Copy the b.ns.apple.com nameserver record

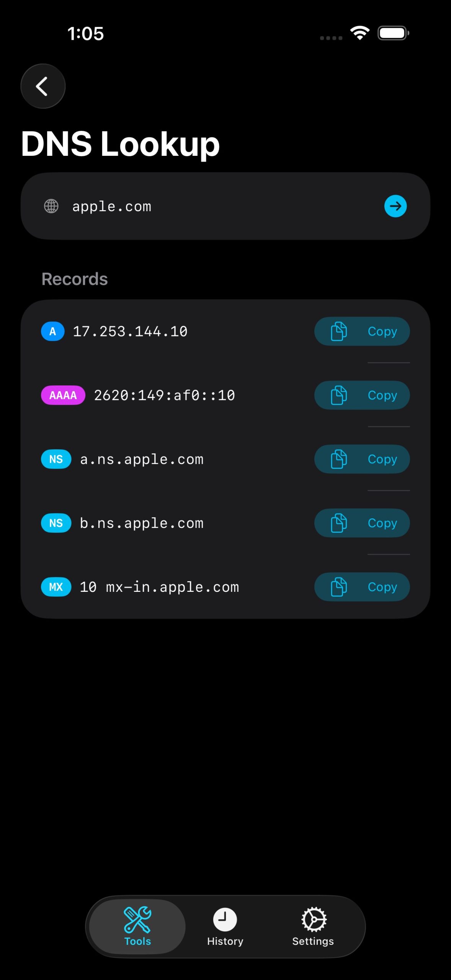[362, 523]
